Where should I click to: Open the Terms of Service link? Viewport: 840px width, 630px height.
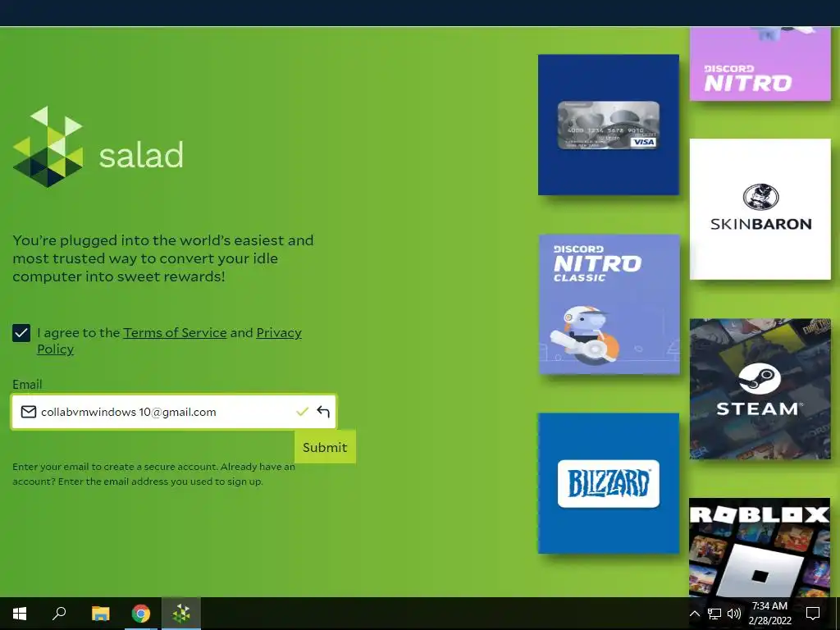coord(176,333)
